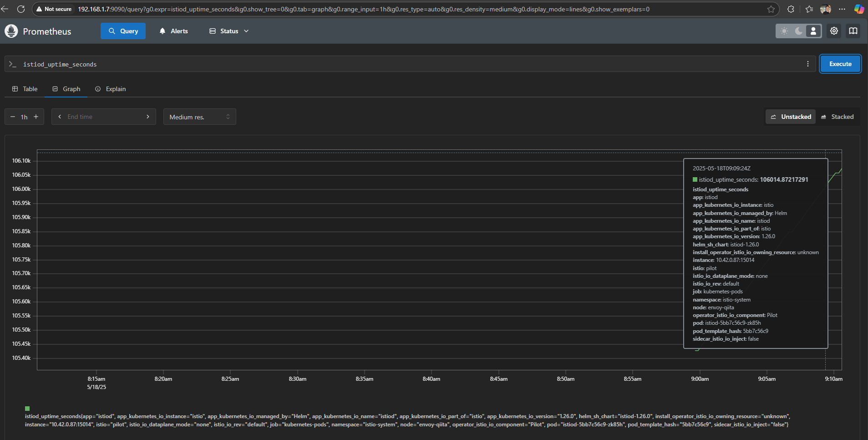Switch to the Table tab
The width and height of the screenshot is (868, 440).
tap(25, 89)
